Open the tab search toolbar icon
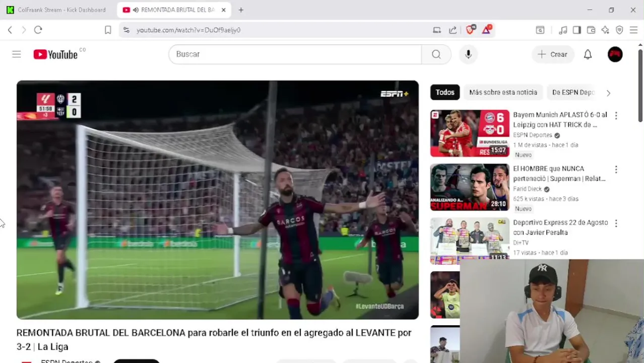 click(x=540, y=30)
